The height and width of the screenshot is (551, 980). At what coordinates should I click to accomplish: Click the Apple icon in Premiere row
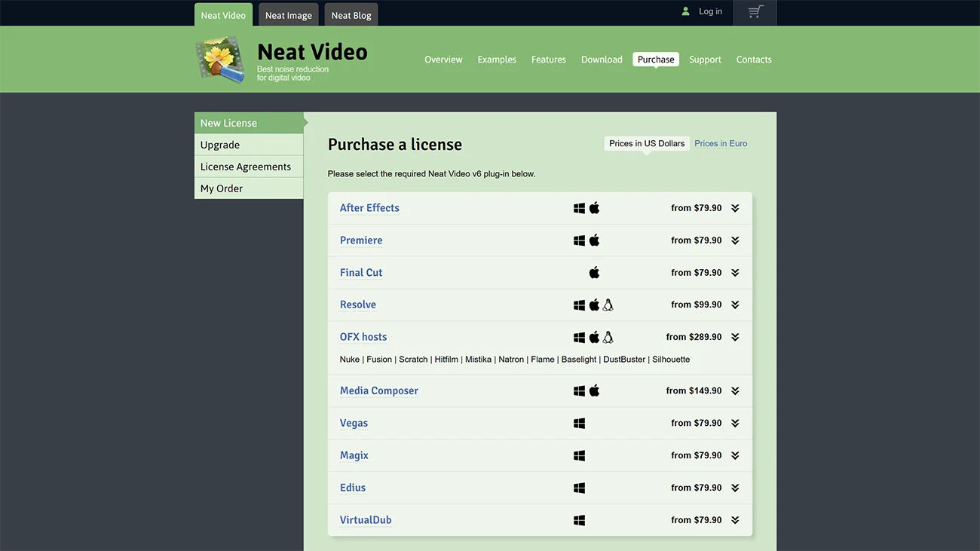pyautogui.click(x=594, y=240)
